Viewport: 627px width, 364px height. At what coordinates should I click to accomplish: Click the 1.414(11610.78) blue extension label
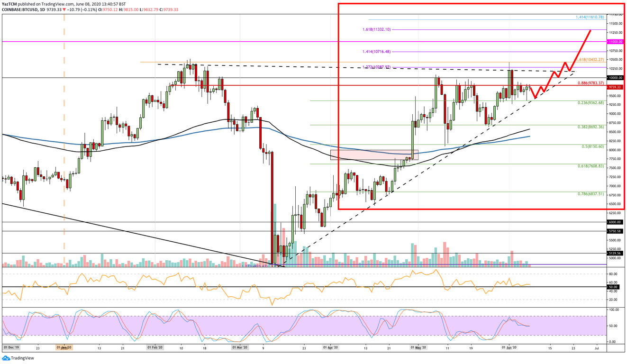tap(590, 17)
